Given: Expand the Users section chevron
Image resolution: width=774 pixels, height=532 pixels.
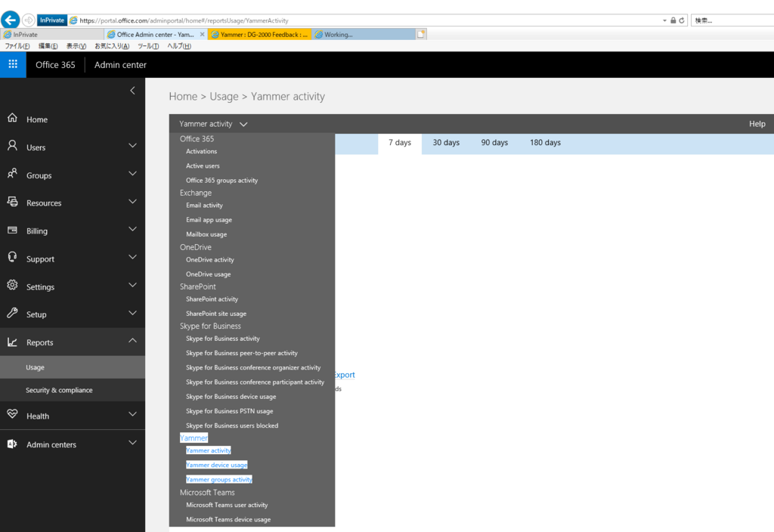Looking at the screenshot, I should tap(132, 146).
